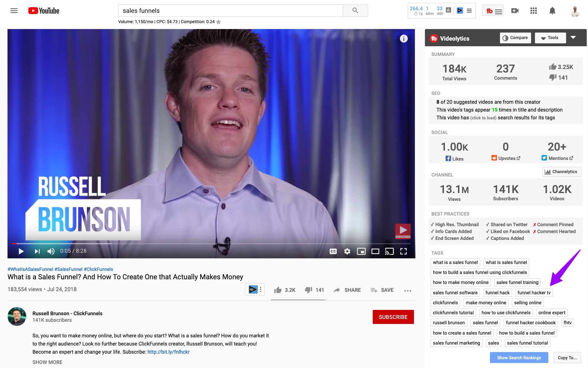Click Show Search Rankings button
The height and width of the screenshot is (368, 588).
click(519, 358)
